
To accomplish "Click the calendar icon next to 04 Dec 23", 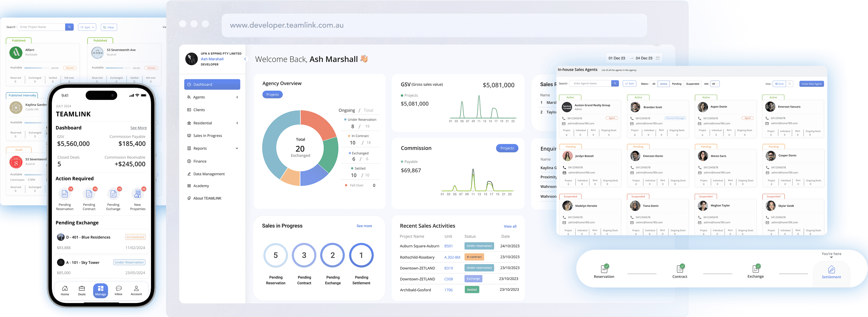I will click(x=657, y=58).
